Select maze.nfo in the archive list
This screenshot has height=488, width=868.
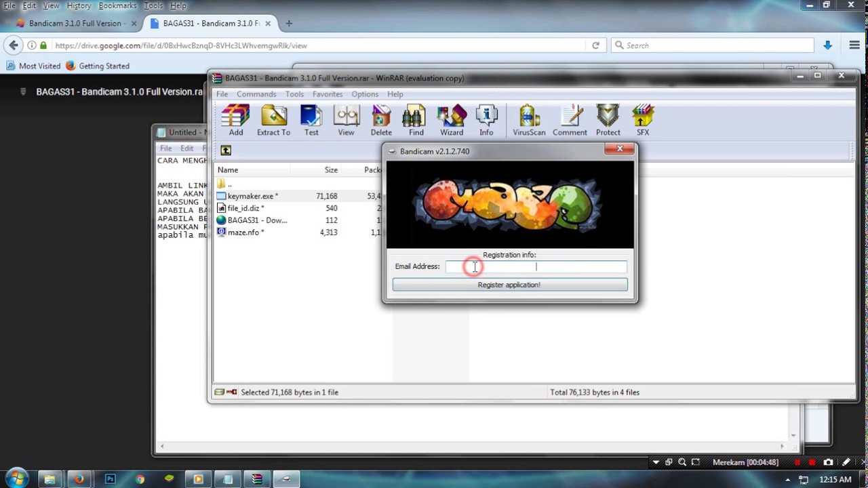240,232
